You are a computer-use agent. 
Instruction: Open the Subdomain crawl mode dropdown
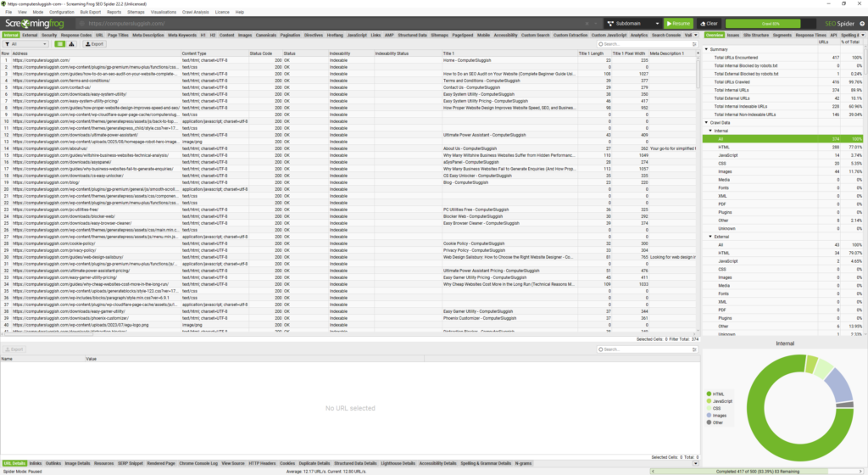click(632, 23)
